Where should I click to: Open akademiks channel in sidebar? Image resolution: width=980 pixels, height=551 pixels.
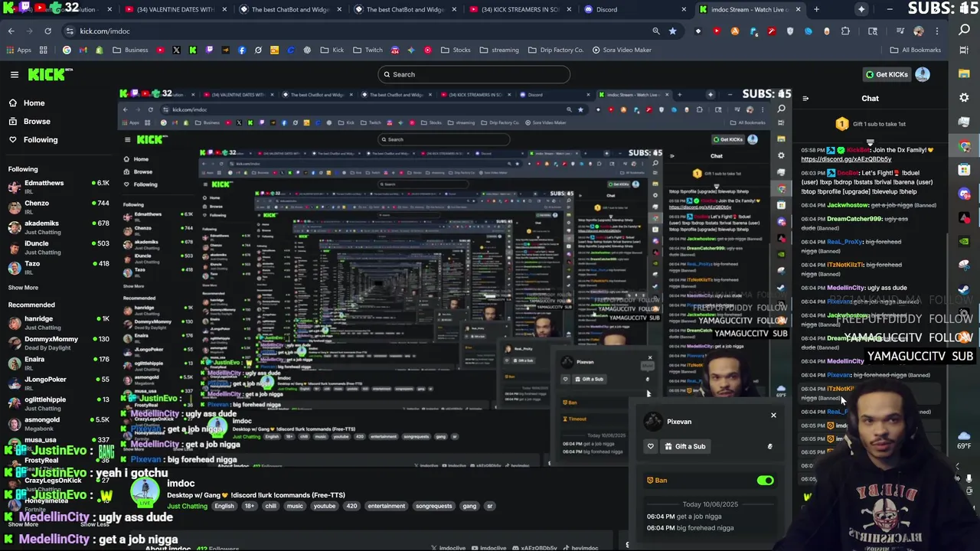pos(58,227)
